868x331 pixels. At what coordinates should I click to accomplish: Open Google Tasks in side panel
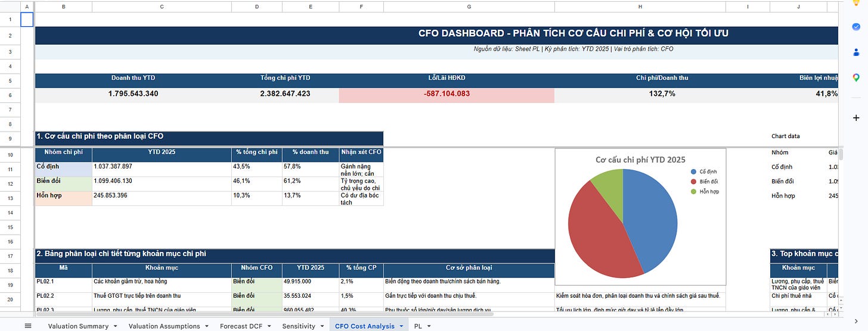coord(856,27)
